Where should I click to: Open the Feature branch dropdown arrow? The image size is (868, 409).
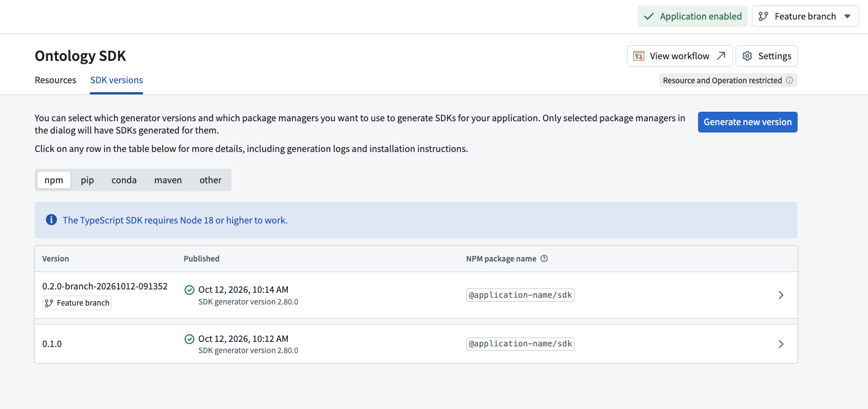click(848, 16)
